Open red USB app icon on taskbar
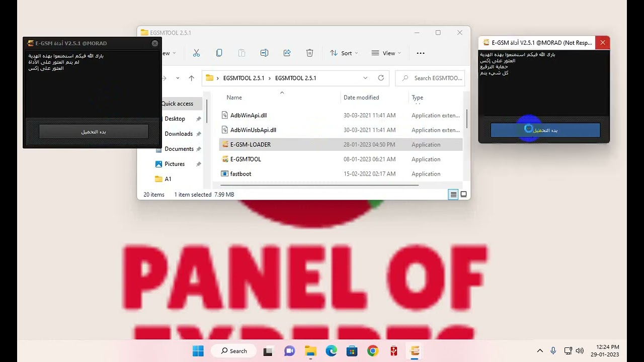Screen dimensions: 644x362 (394, 351)
